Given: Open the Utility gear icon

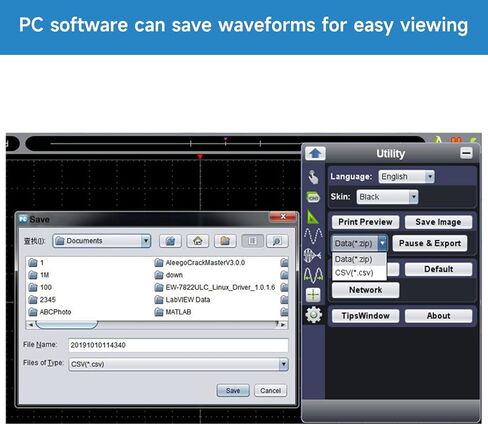Looking at the screenshot, I should [x=314, y=315].
